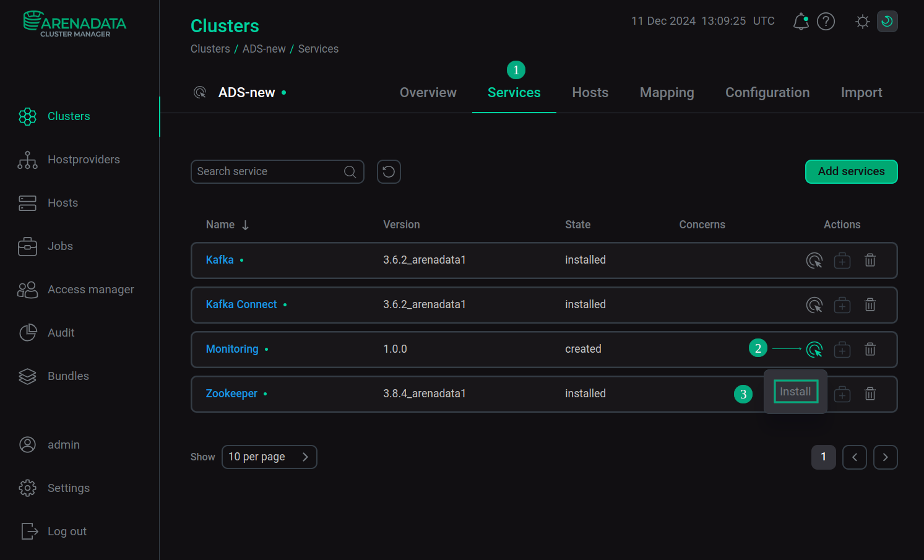This screenshot has width=924, height=560.
Task: Delete the Kafka Connect service
Action: tap(870, 305)
